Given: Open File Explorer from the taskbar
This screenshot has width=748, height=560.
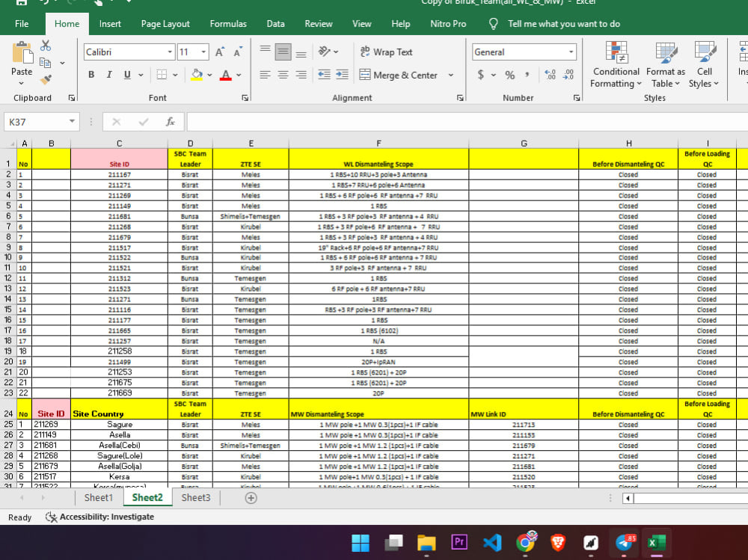Looking at the screenshot, I should coord(426,542).
